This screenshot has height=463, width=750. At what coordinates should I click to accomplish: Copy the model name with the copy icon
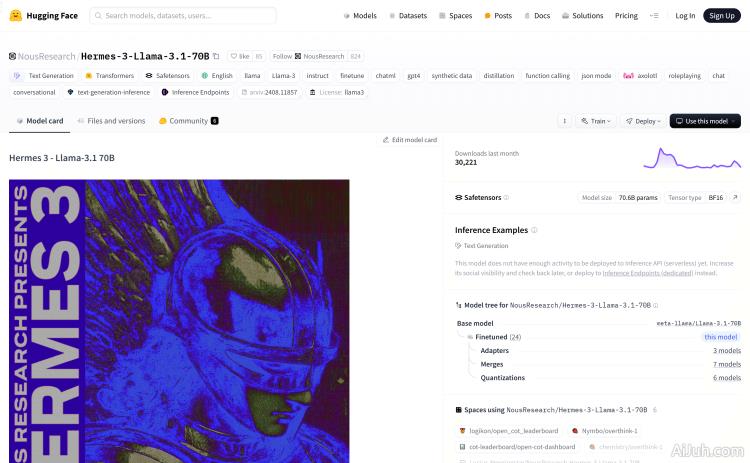(216, 57)
